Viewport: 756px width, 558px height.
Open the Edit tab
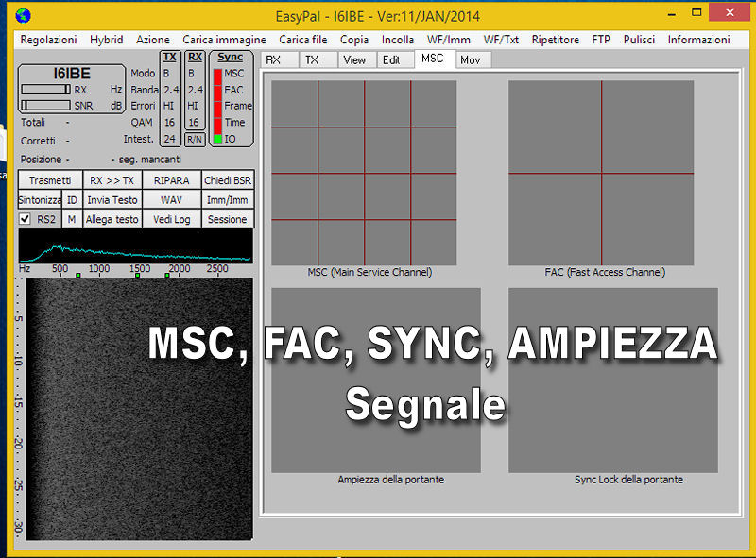pyautogui.click(x=394, y=60)
